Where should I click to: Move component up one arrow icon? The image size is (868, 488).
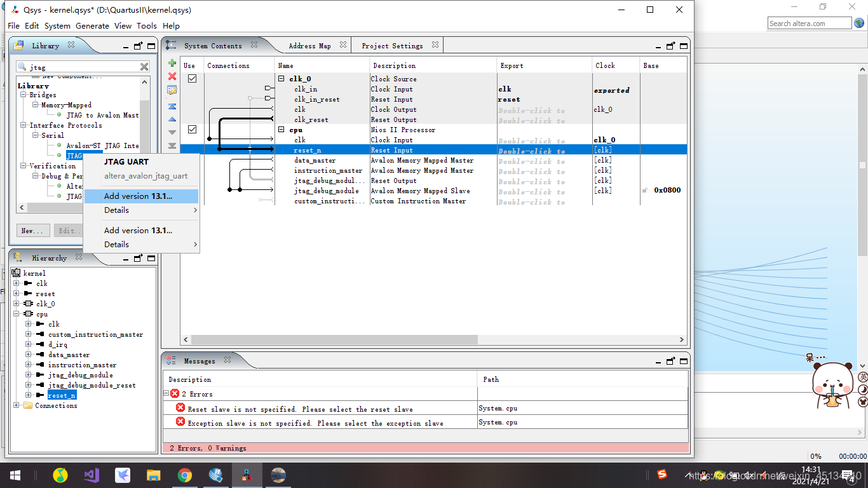point(172,119)
